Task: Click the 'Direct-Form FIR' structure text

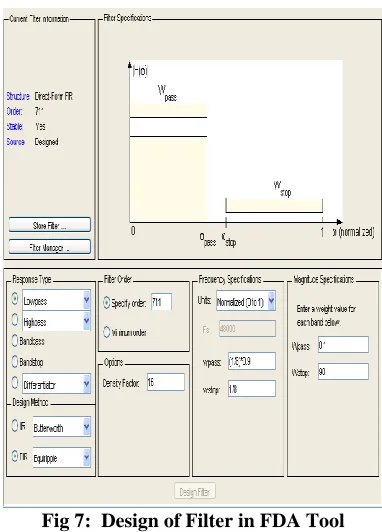Action: tap(54, 96)
